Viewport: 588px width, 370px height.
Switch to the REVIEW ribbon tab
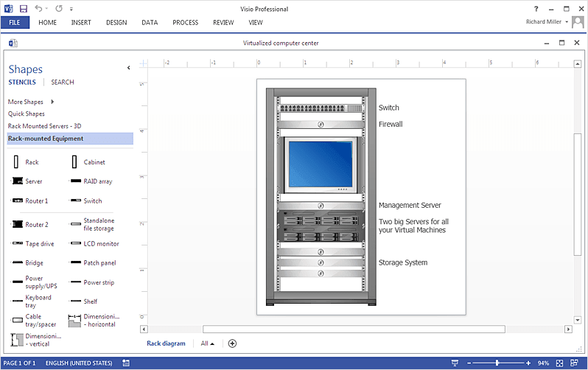(x=223, y=23)
